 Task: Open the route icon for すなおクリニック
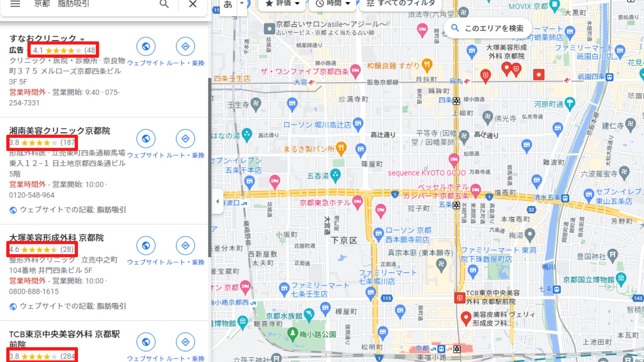pyautogui.click(x=185, y=46)
